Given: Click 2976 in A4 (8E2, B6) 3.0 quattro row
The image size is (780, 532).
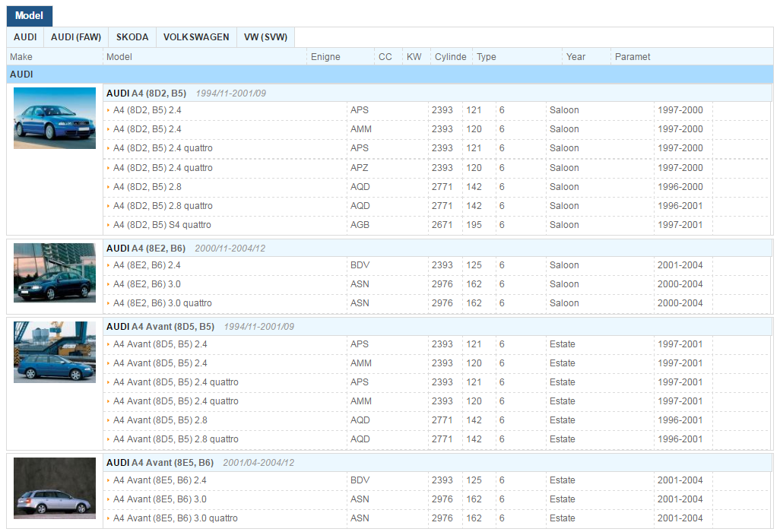Looking at the screenshot, I should click(442, 302).
